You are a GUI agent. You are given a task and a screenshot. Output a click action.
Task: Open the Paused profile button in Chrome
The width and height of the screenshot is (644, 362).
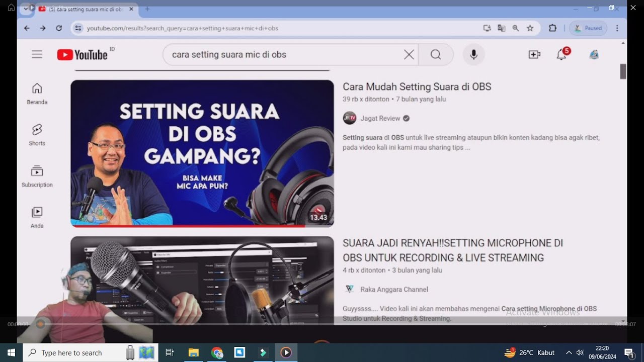coord(588,28)
